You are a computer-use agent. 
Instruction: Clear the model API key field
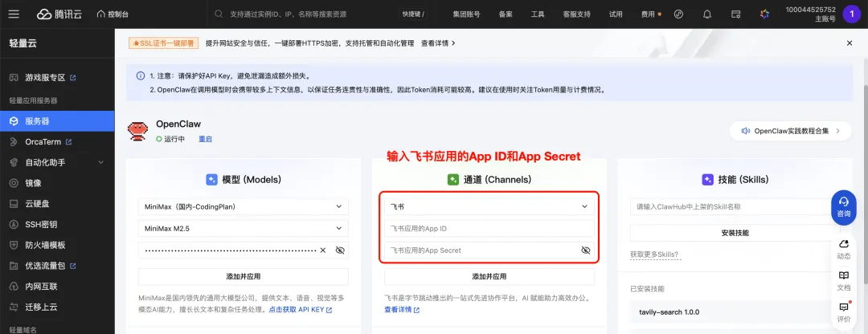323,250
